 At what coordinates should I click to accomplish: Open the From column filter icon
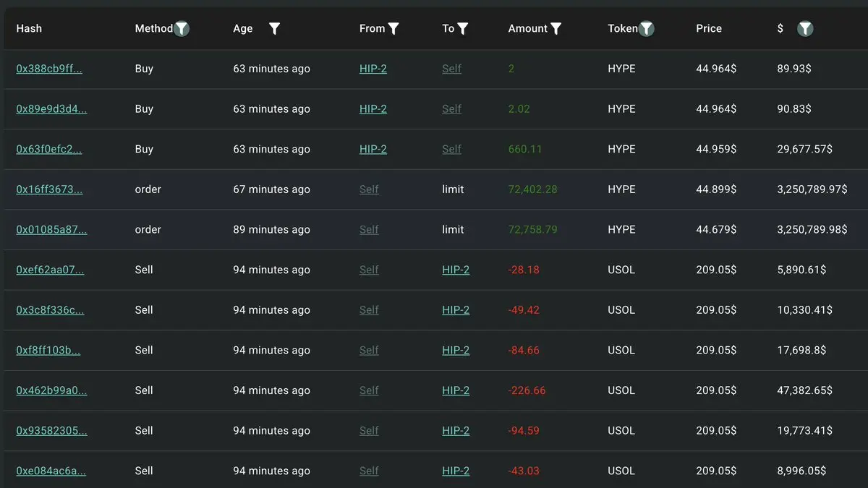[x=393, y=29]
